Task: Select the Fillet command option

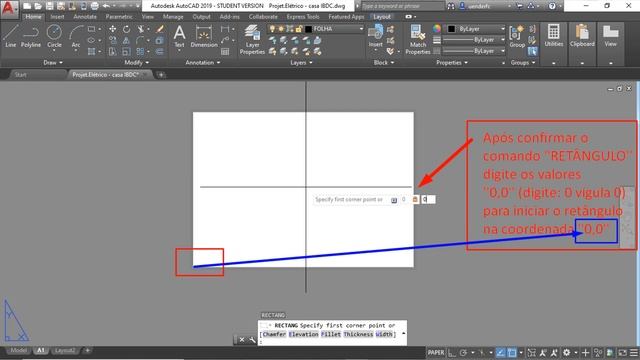Action: (331, 334)
